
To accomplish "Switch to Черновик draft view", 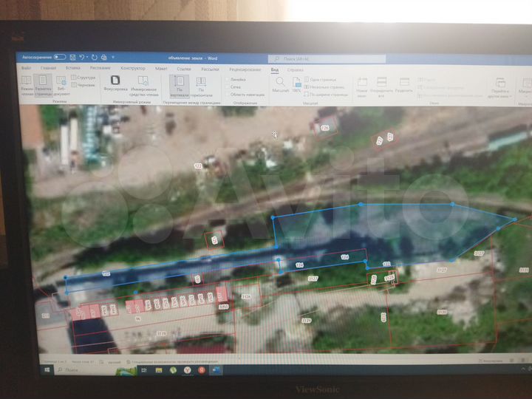I will tap(83, 85).
